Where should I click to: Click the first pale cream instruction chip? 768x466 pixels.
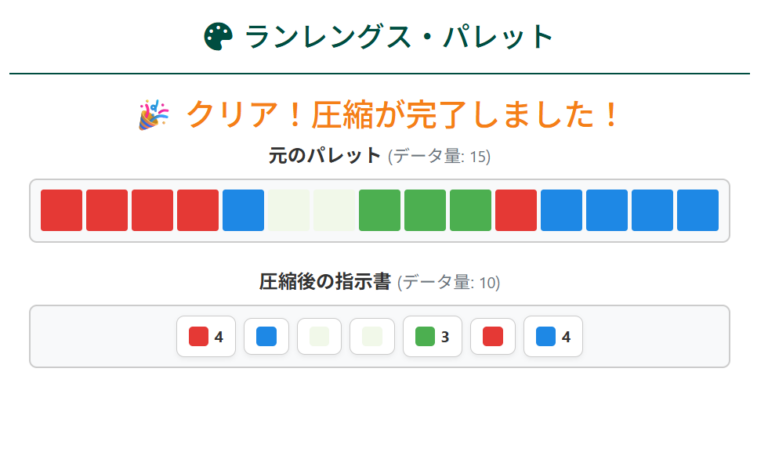click(319, 337)
